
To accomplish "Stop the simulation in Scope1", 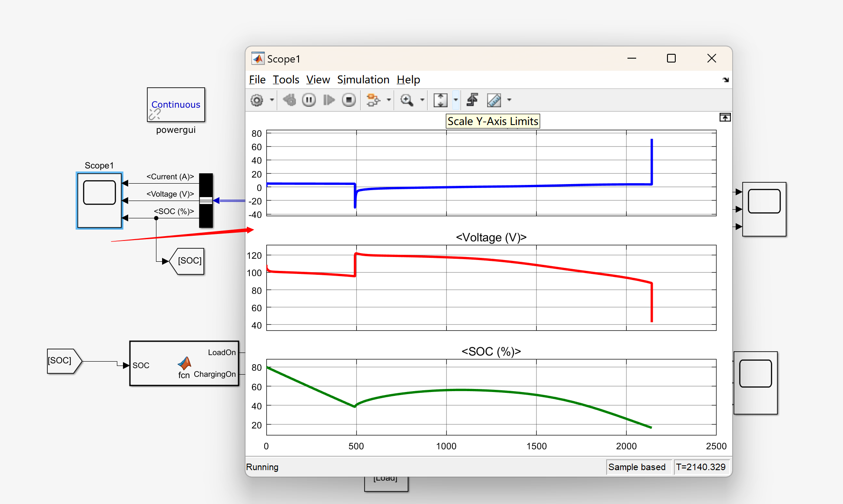I will (348, 100).
